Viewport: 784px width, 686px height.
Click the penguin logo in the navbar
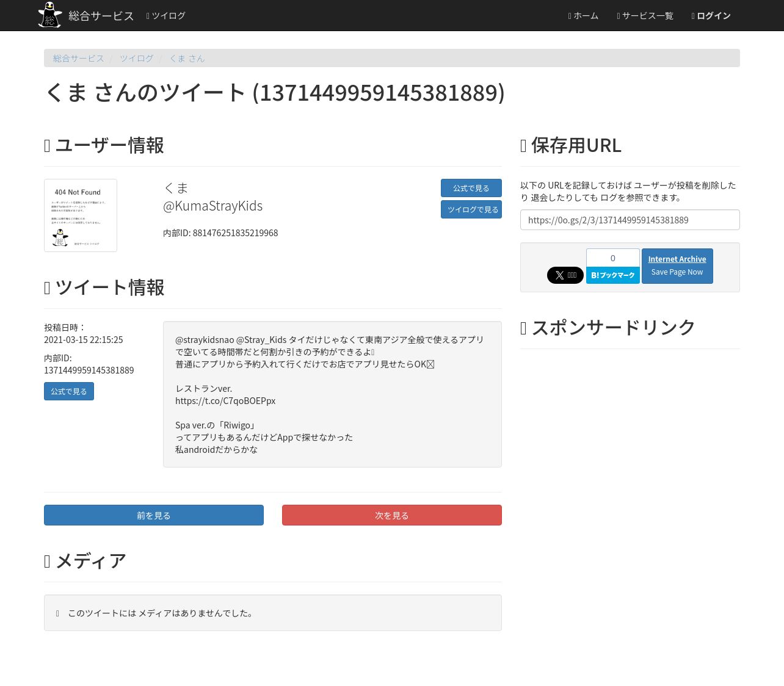(50, 15)
